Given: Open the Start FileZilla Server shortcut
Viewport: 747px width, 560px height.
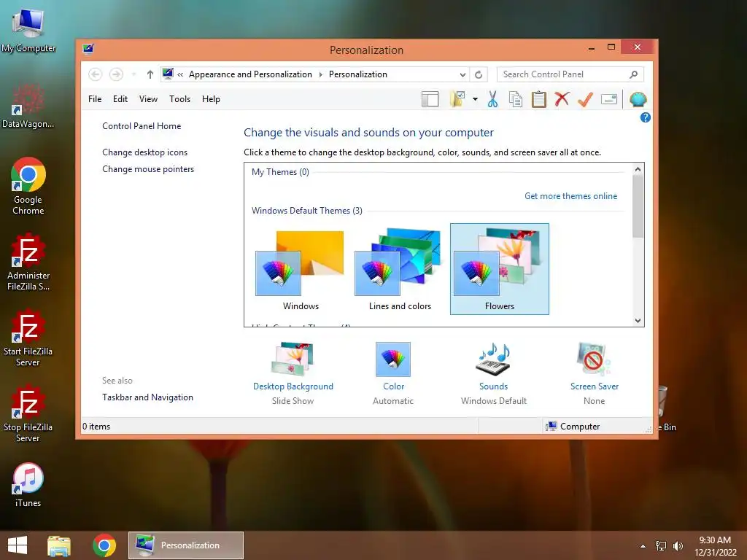Looking at the screenshot, I should coord(28,338).
